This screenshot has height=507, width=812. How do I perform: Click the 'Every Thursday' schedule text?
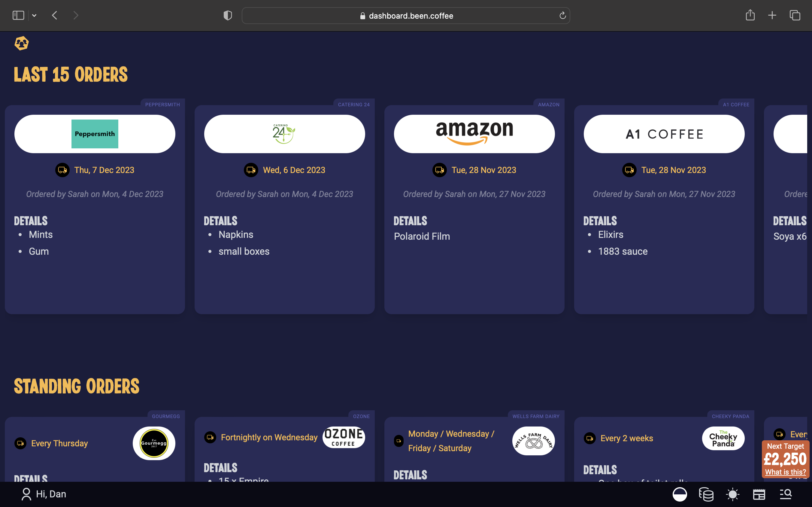tap(59, 443)
